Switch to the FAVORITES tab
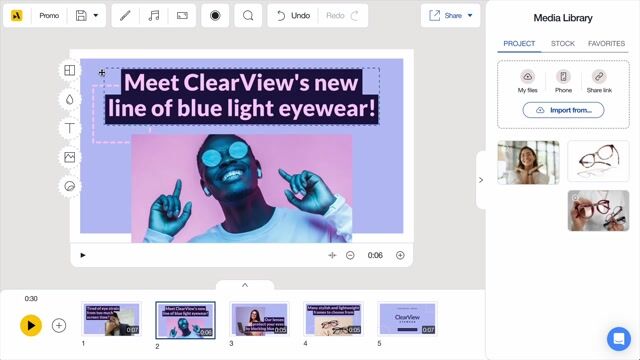The width and height of the screenshot is (640, 360). pyautogui.click(x=606, y=43)
